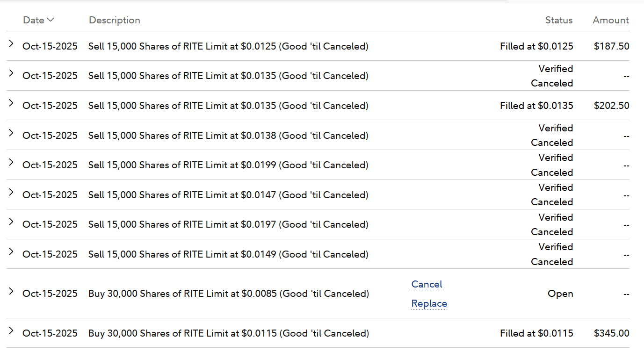Expand the Sell RITE $0.0197 order row
644x352 pixels.
[11, 222]
